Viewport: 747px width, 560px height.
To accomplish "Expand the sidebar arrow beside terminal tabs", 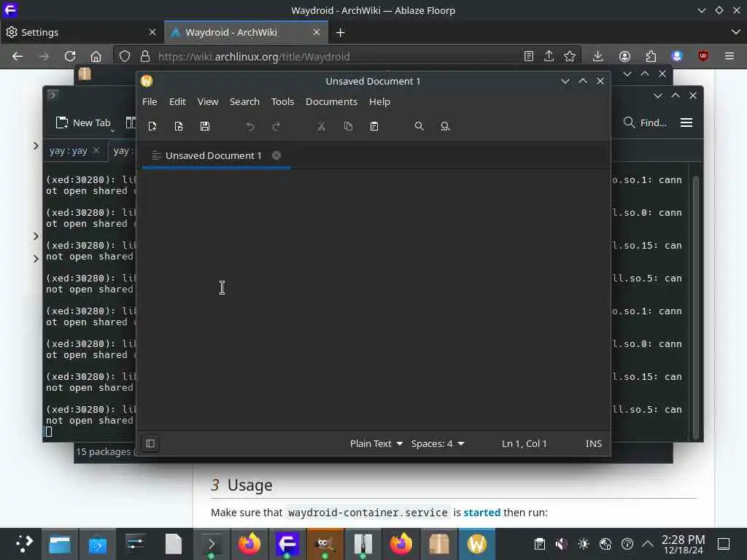I will [36, 145].
